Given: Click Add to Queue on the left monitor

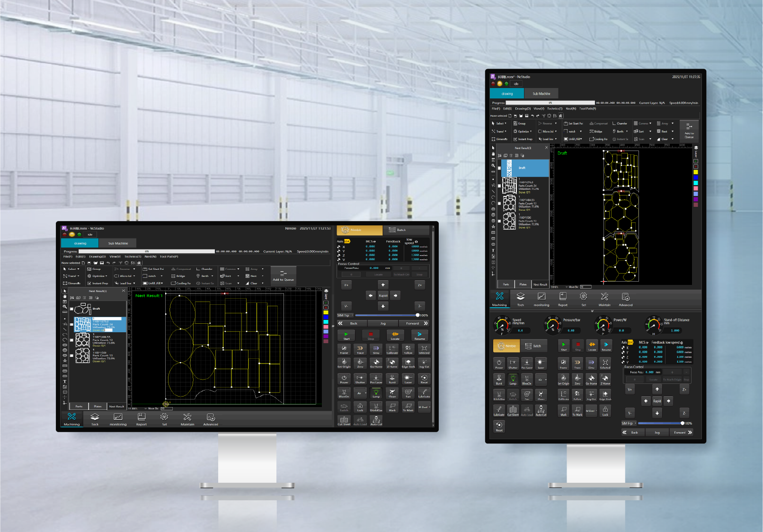Looking at the screenshot, I should 283,275.
